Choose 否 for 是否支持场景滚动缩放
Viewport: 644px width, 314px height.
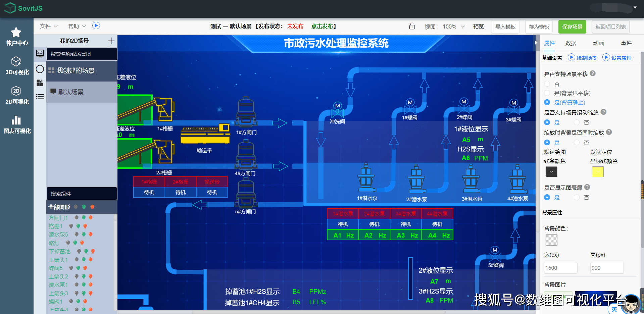[577, 122]
